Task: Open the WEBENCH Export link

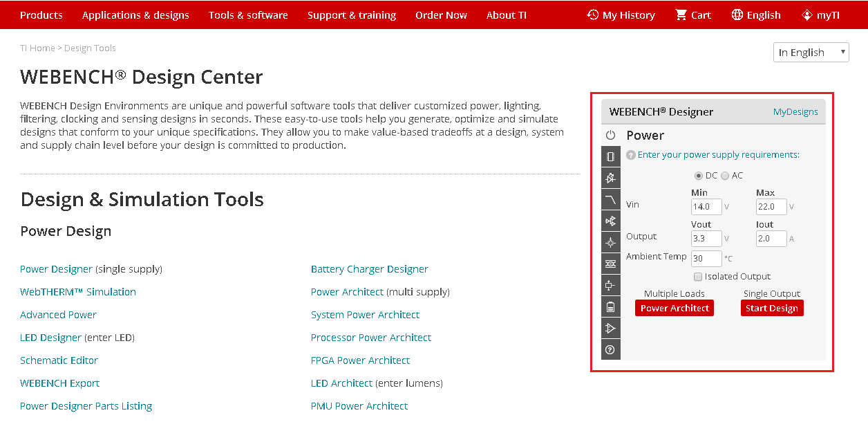Action: coord(59,383)
